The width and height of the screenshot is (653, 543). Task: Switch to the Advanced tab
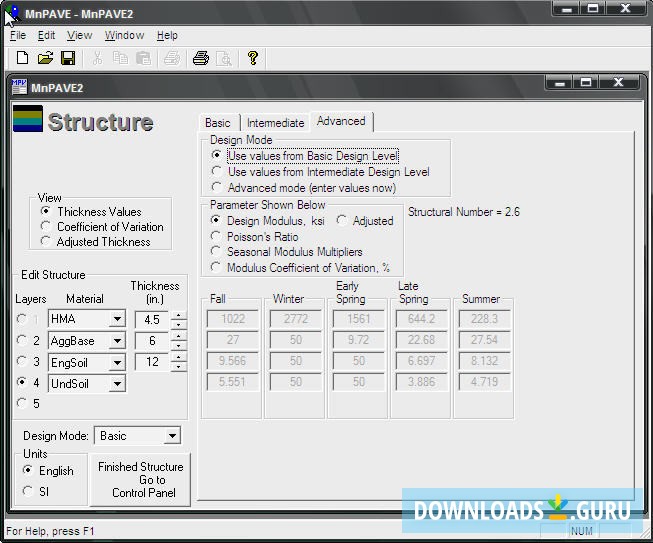coord(341,121)
